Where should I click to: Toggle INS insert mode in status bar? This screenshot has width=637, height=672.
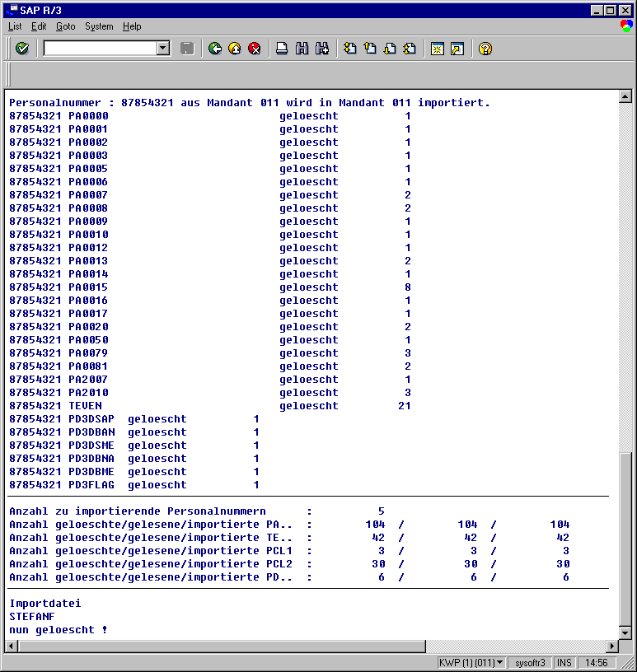pos(564,663)
